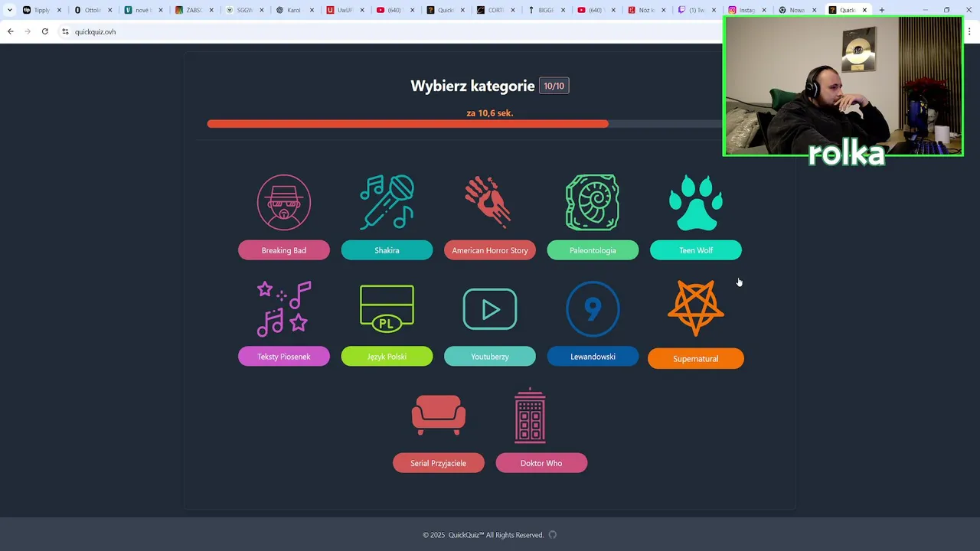Close the Instagram tab
This screenshot has height=551, width=980.
pyautogui.click(x=764, y=10)
